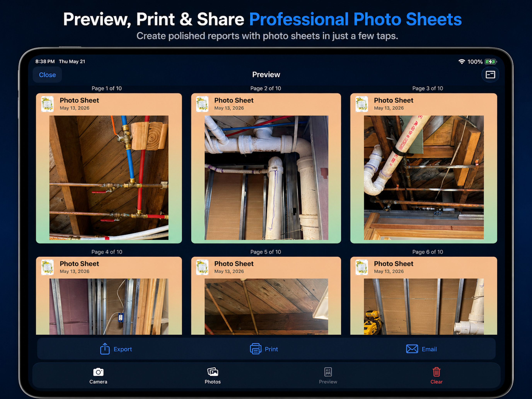Tap 'Photo Sheet' title on Page 6
532x399 pixels.
click(x=393, y=264)
